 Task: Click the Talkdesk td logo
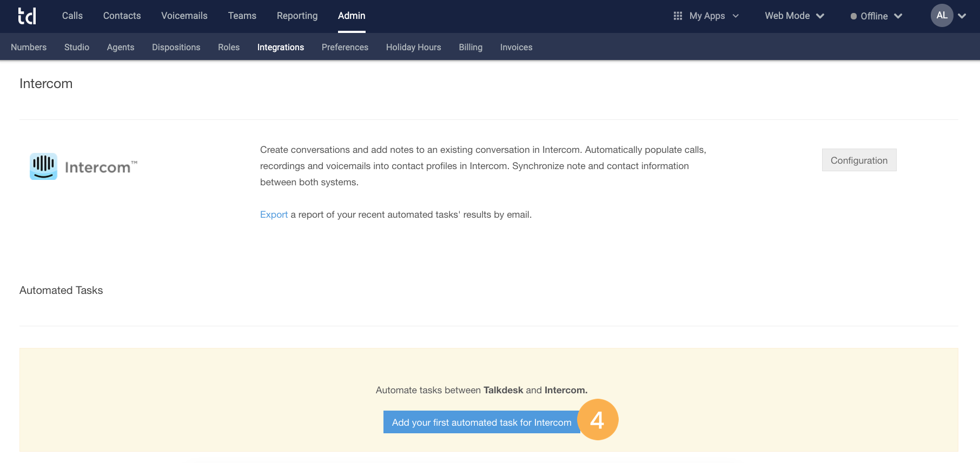click(27, 16)
